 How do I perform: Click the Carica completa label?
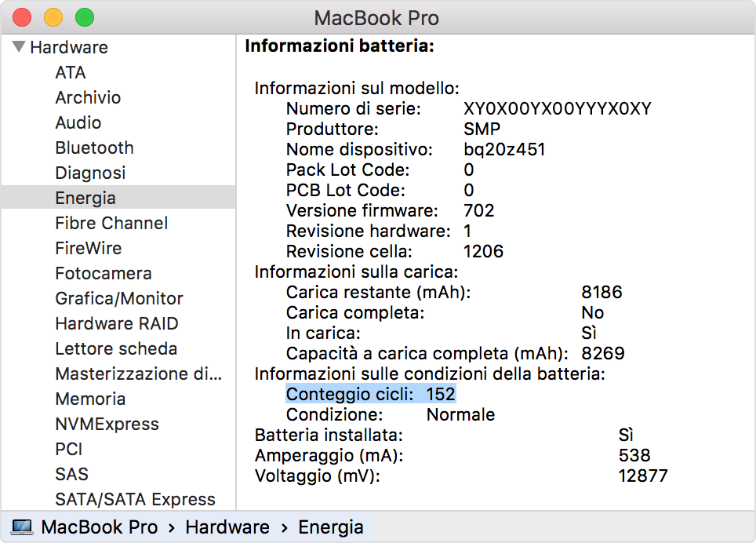point(355,313)
